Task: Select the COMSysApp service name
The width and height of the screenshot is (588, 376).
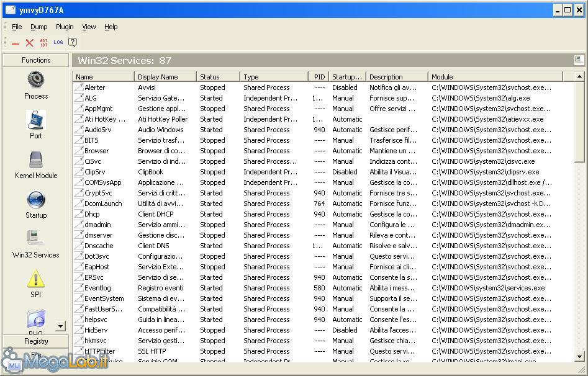Action: point(102,182)
